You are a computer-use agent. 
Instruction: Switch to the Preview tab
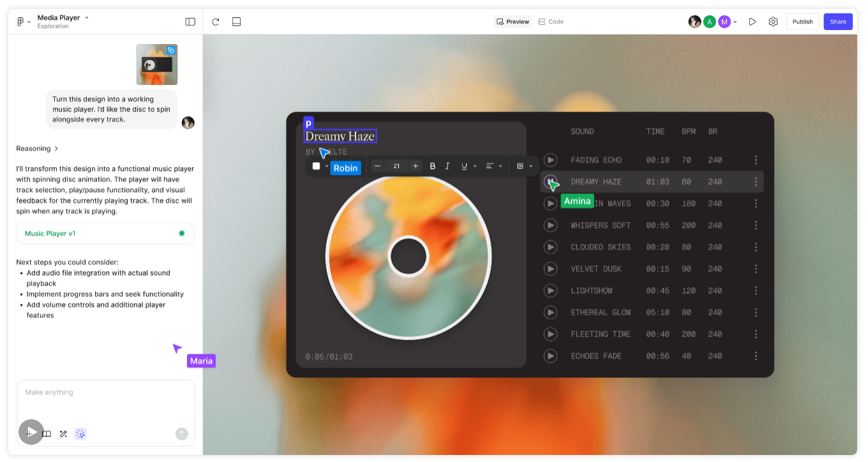(x=513, y=22)
